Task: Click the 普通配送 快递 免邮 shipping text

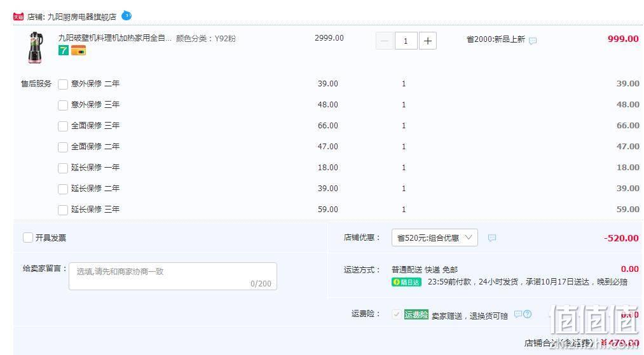Action: pyautogui.click(x=425, y=270)
